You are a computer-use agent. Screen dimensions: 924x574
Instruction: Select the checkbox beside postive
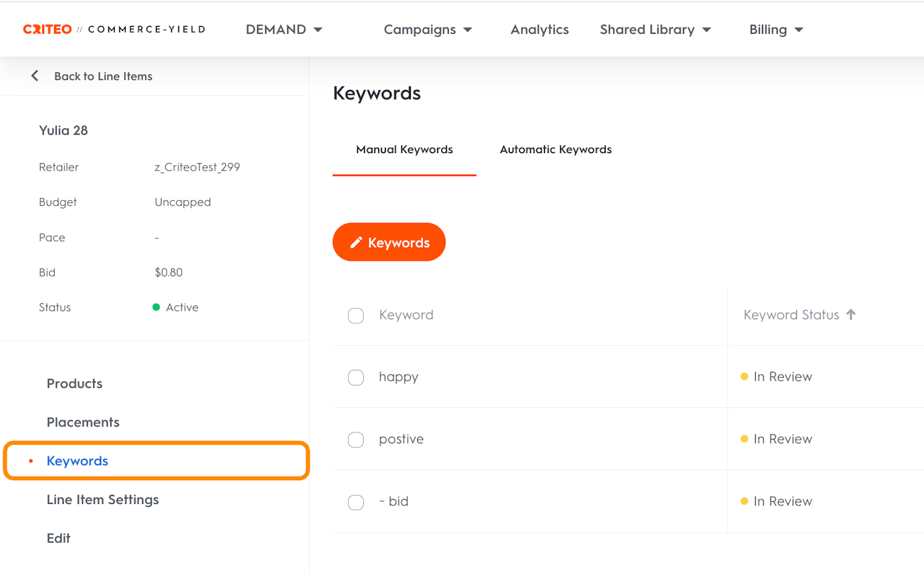tap(356, 440)
